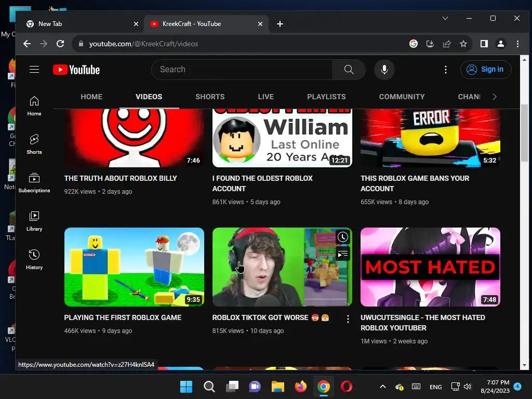Select the VIDEOS tab

[149, 97]
